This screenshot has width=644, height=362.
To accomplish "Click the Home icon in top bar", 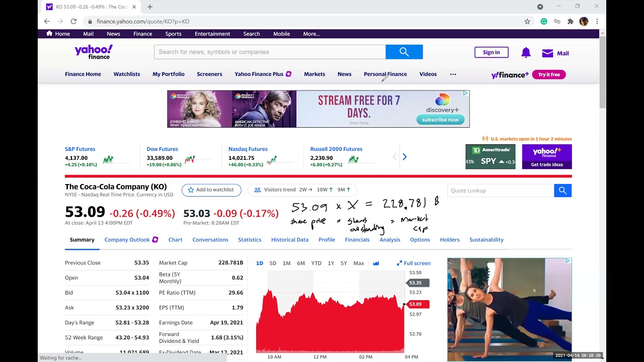I will click(49, 34).
